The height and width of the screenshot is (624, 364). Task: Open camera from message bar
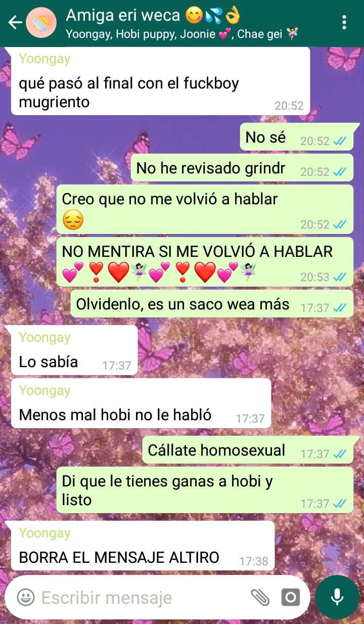(x=290, y=597)
